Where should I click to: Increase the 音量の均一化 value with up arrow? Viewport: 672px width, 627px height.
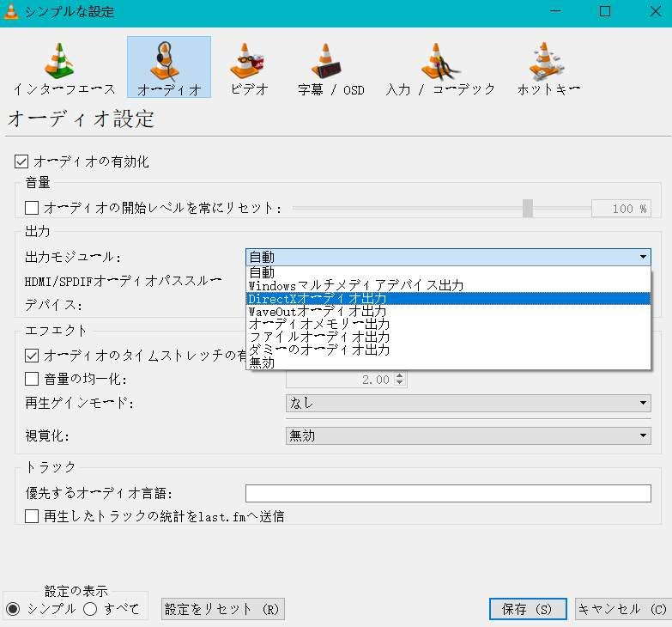coord(399,375)
